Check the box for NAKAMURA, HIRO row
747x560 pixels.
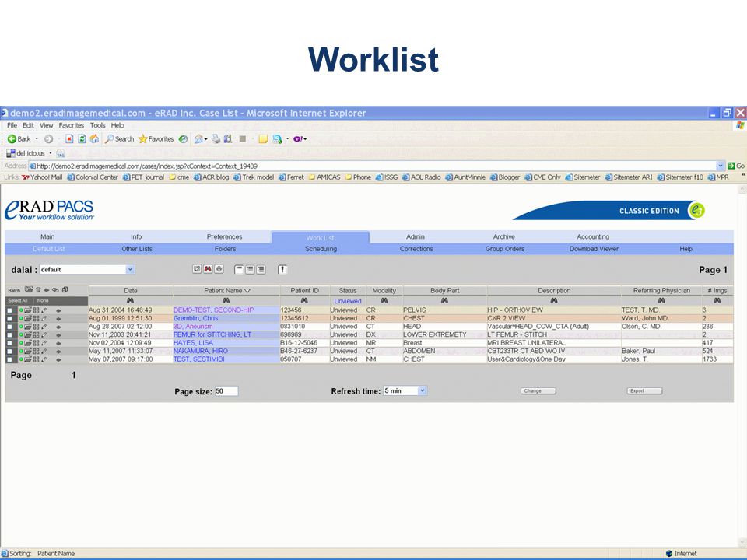tap(9, 351)
